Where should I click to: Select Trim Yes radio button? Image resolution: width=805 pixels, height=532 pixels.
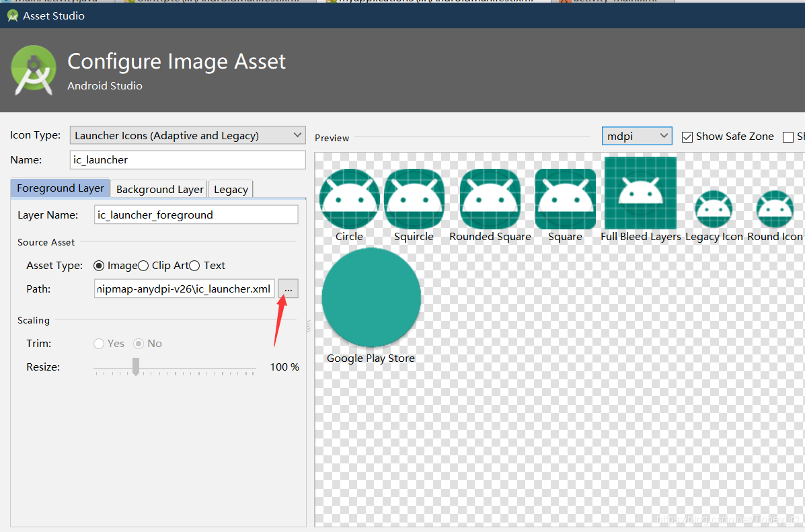click(99, 344)
